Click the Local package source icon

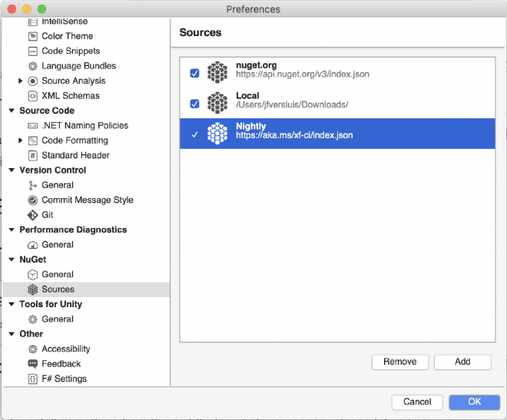217,103
